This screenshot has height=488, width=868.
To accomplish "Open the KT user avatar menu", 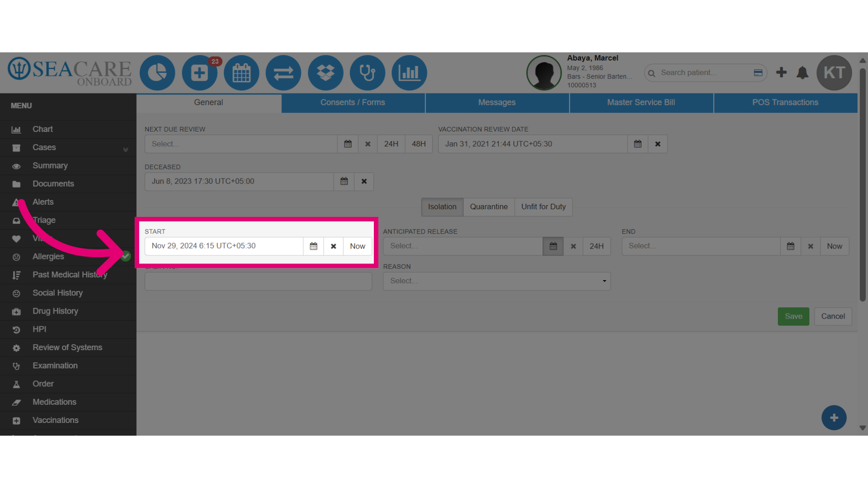I will (834, 73).
